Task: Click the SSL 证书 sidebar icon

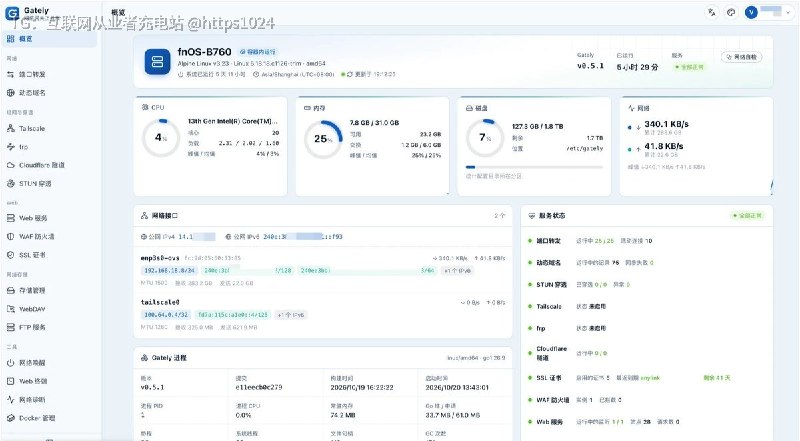Action: [x=10, y=255]
